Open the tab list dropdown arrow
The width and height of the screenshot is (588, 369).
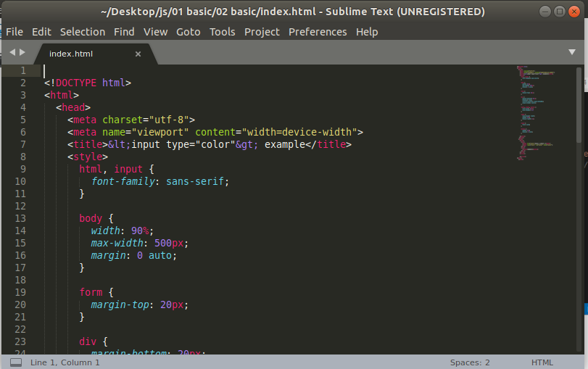tap(572, 52)
